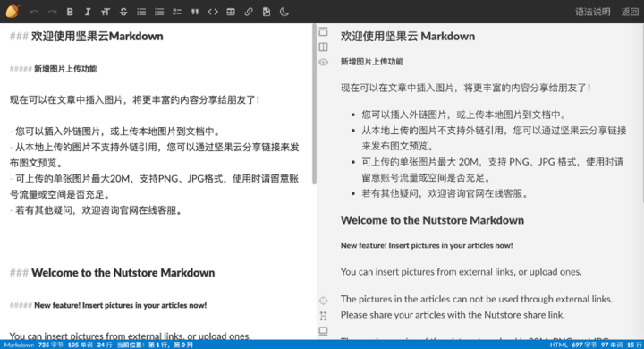Apply italic formatting

point(88,12)
